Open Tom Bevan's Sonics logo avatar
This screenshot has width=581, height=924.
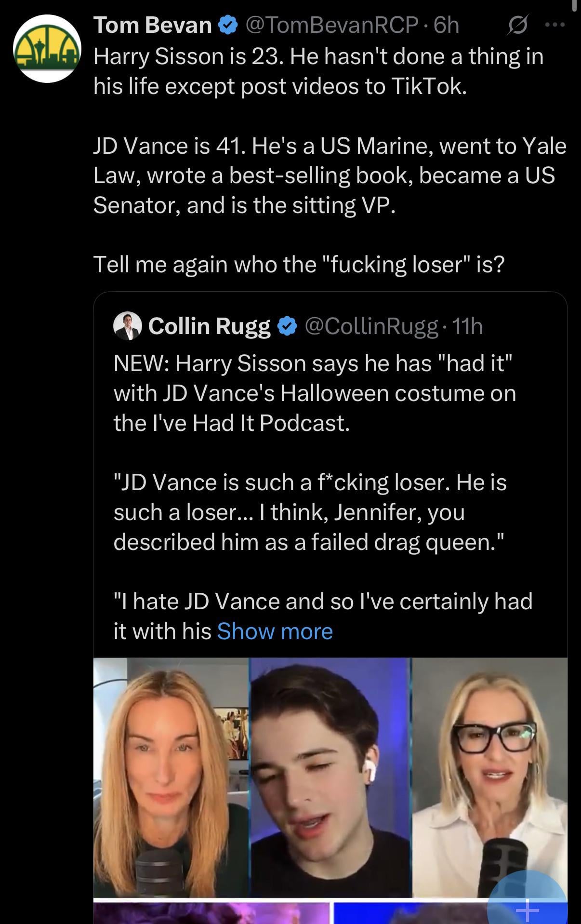[x=47, y=49]
